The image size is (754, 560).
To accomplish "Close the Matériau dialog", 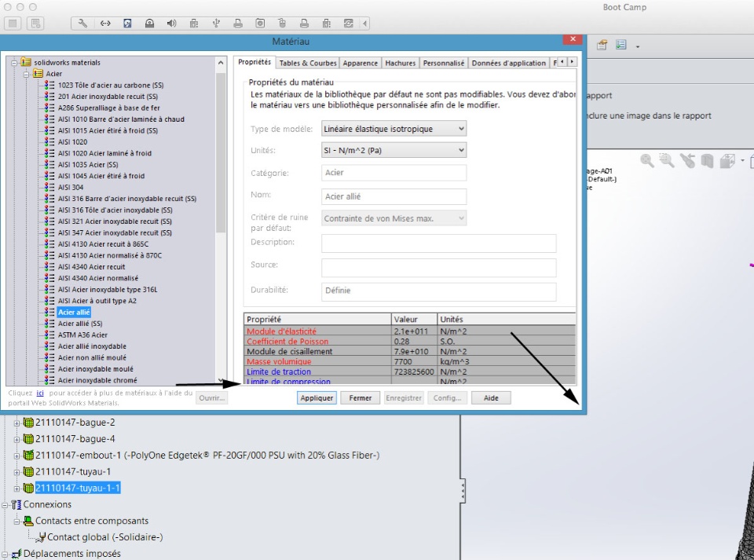I will click(573, 39).
